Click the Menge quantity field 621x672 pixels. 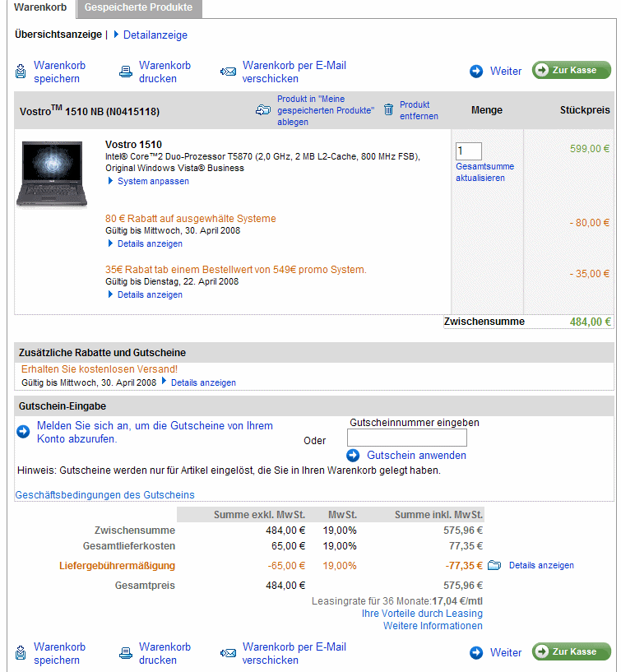(x=469, y=151)
